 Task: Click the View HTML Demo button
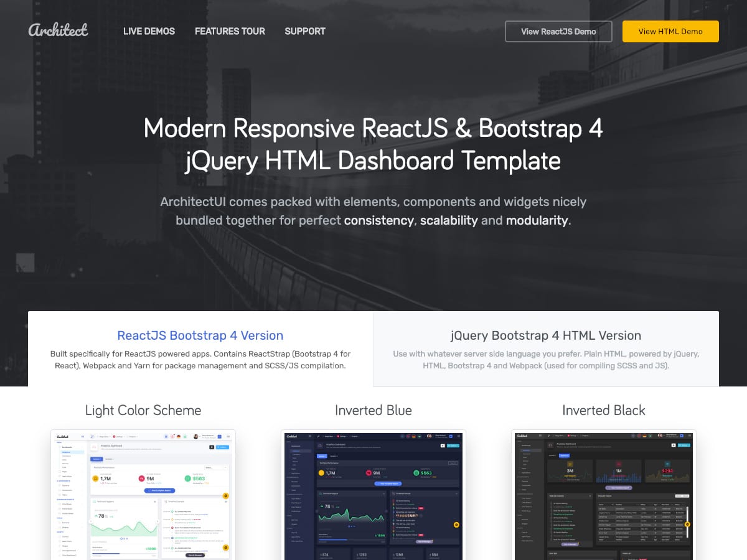tap(670, 31)
